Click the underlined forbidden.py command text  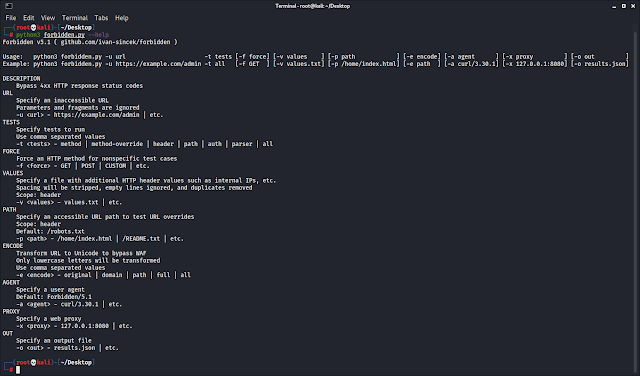tap(64, 35)
